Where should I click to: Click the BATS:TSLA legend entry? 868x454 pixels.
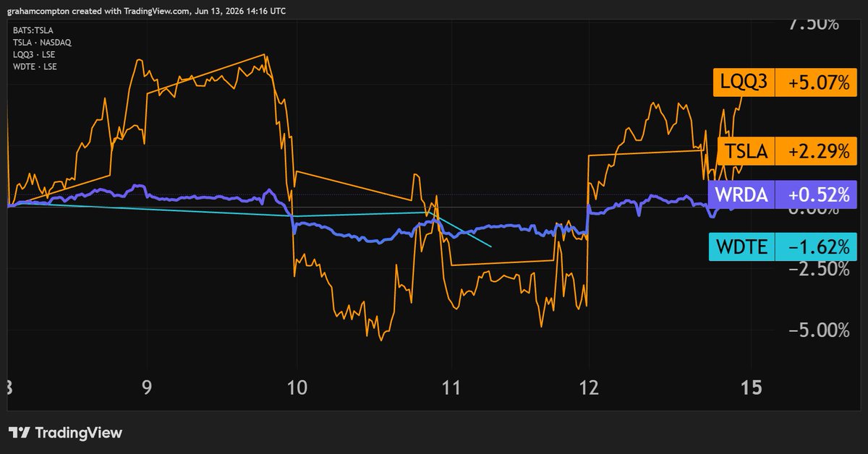click(x=33, y=30)
